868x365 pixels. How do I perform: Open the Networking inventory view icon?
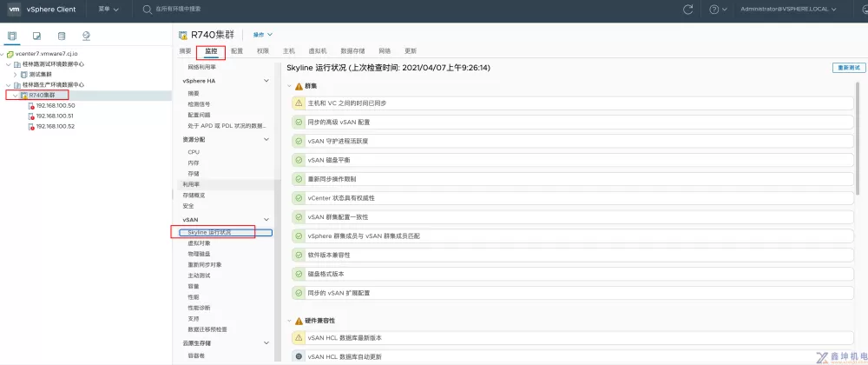[86, 36]
